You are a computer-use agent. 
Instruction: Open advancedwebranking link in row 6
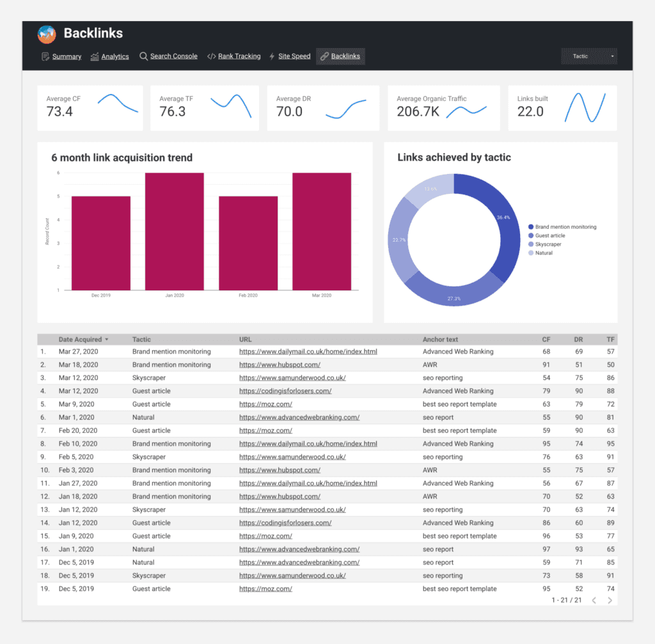[x=299, y=417]
